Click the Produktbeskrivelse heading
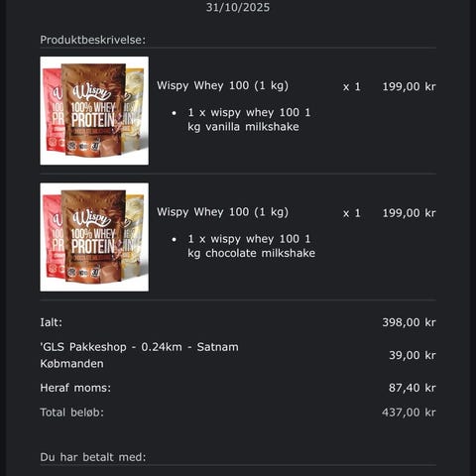Image resolution: width=476 pixels, height=476 pixels. click(93, 40)
